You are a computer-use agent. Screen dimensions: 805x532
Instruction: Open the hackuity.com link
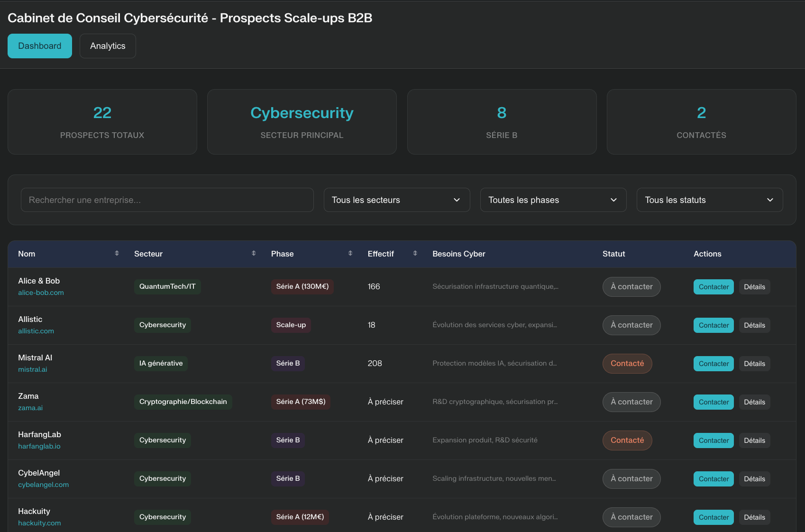(x=39, y=523)
